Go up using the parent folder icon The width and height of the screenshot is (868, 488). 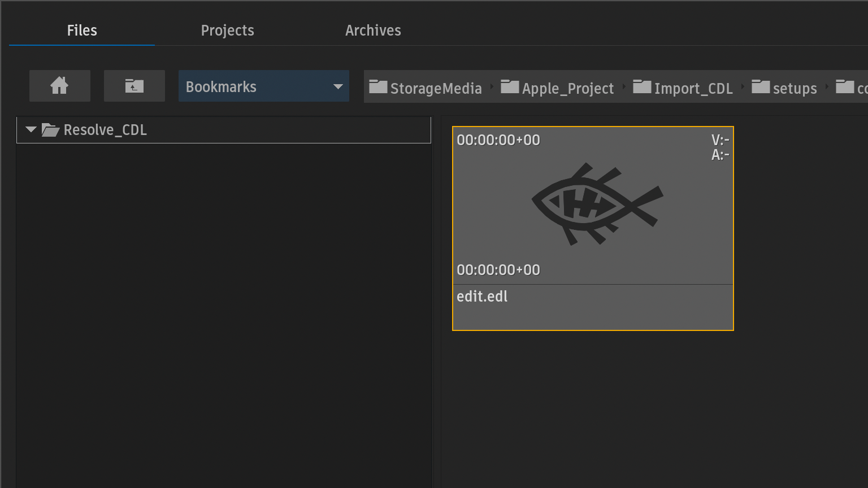(x=134, y=86)
